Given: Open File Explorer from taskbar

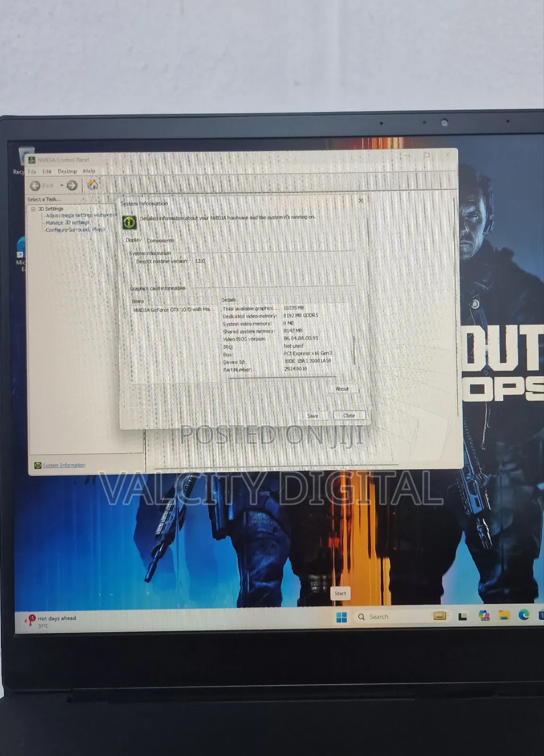Looking at the screenshot, I should tap(504, 615).
